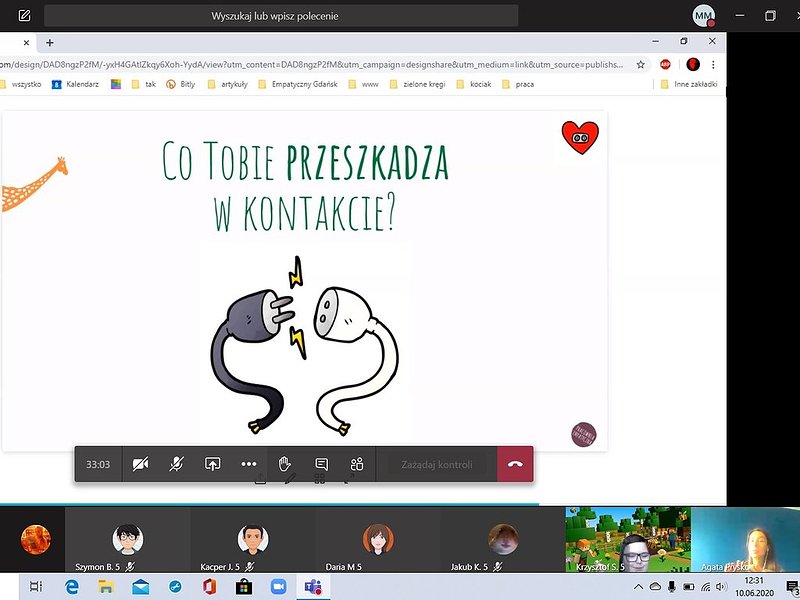Open more actions ellipsis in the call toolbar
This screenshot has height=600, width=800.
pos(248,464)
